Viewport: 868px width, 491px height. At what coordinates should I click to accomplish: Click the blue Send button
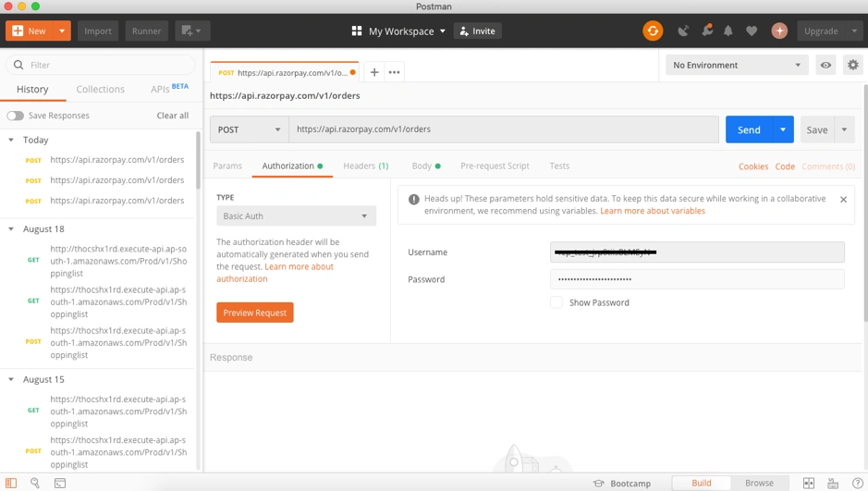pos(749,129)
